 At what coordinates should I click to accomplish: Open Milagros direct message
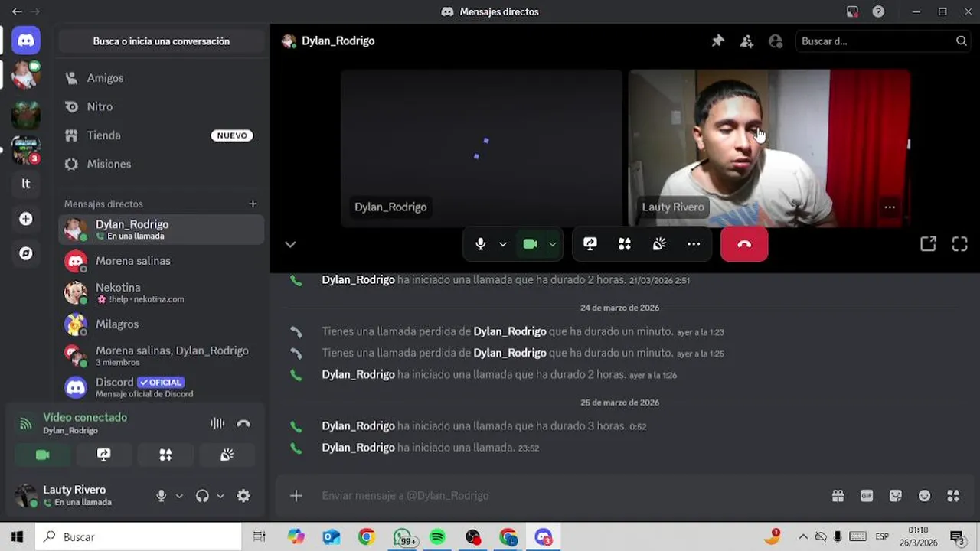pos(161,324)
